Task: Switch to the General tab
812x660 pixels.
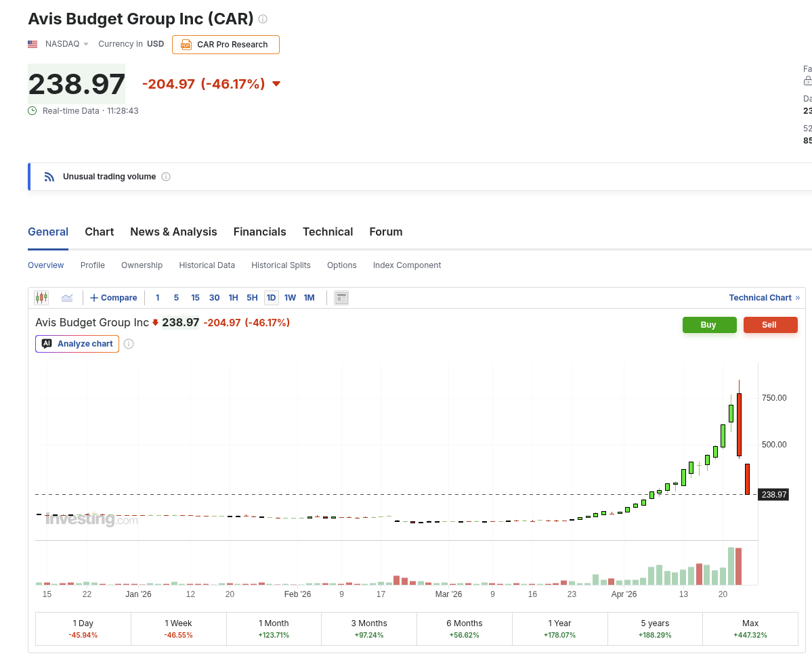Action: (x=48, y=232)
